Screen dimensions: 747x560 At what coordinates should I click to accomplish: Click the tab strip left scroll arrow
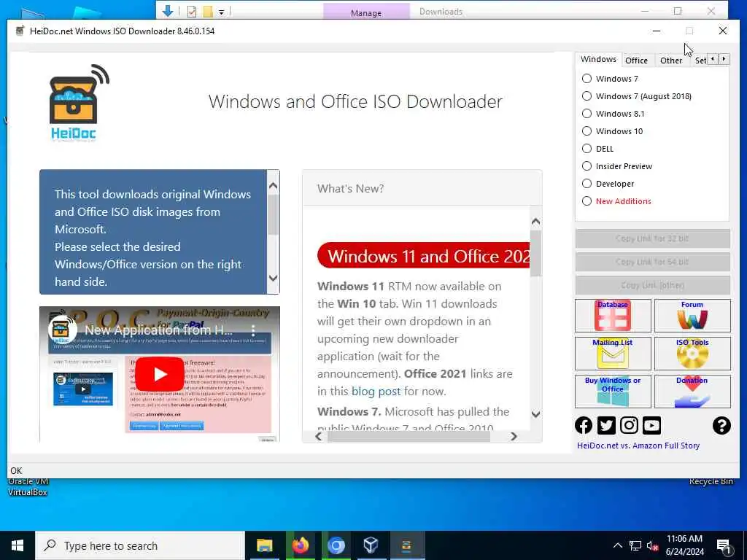pos(713,59)
